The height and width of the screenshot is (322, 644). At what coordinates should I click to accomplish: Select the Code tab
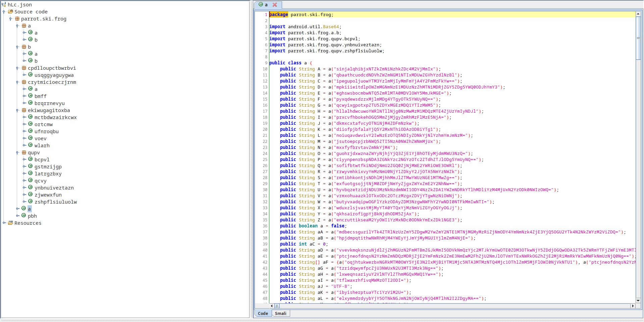(x=263, y=313)
